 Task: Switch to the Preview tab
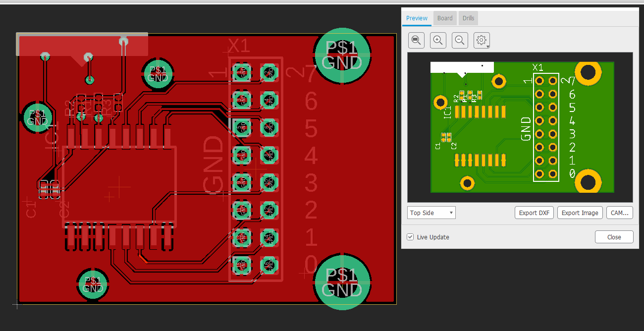417,18
